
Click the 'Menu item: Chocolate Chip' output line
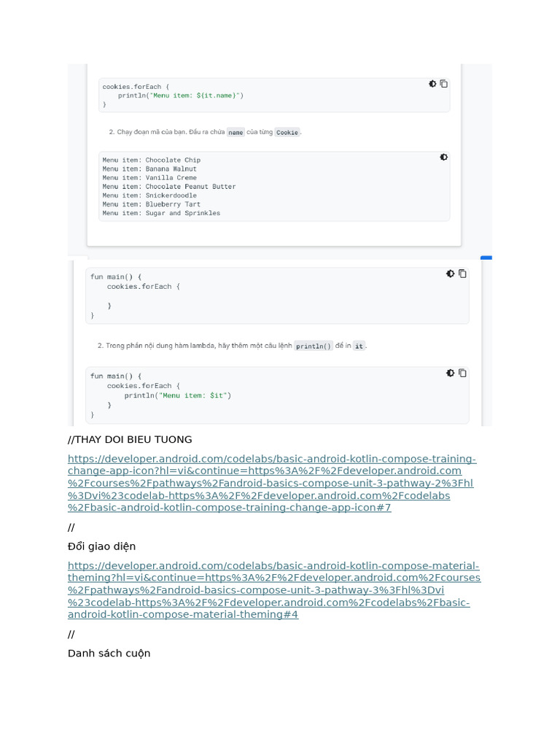click(x=152, y=160)
